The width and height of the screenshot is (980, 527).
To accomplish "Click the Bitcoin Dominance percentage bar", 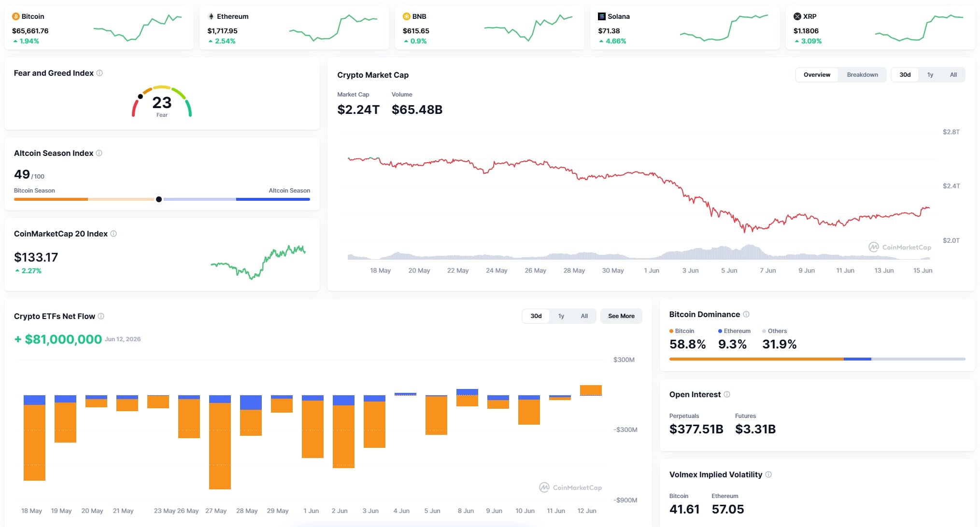I will (817, 359).
